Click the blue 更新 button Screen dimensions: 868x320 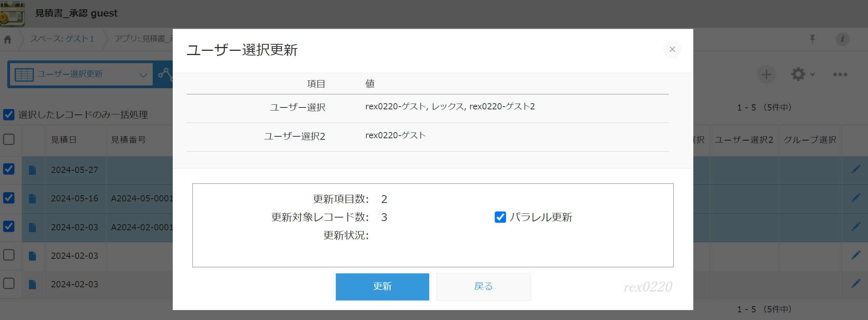(382, 286)
